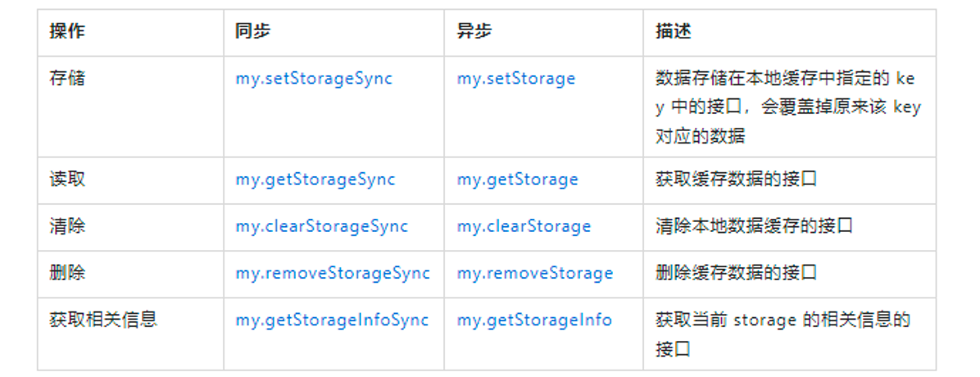Open the my.setStorageSync link
980x377 pixels.
[x=314, y=79]
